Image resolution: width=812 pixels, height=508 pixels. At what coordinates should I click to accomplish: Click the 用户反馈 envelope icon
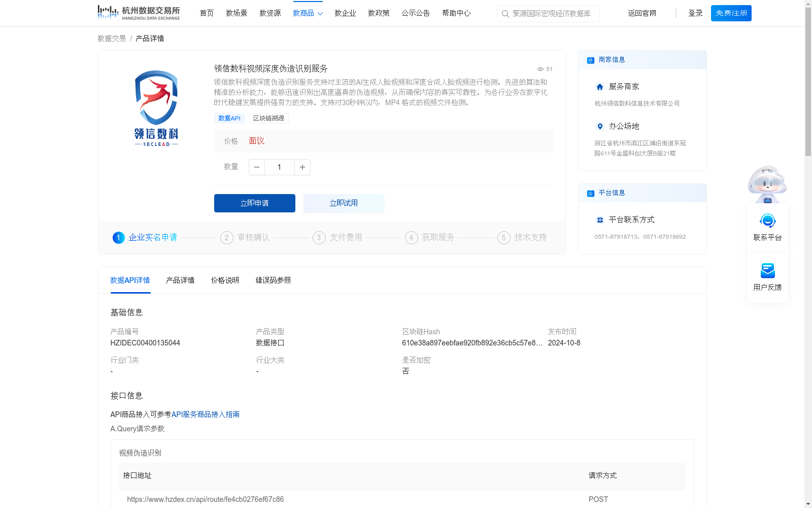point(768,270)
